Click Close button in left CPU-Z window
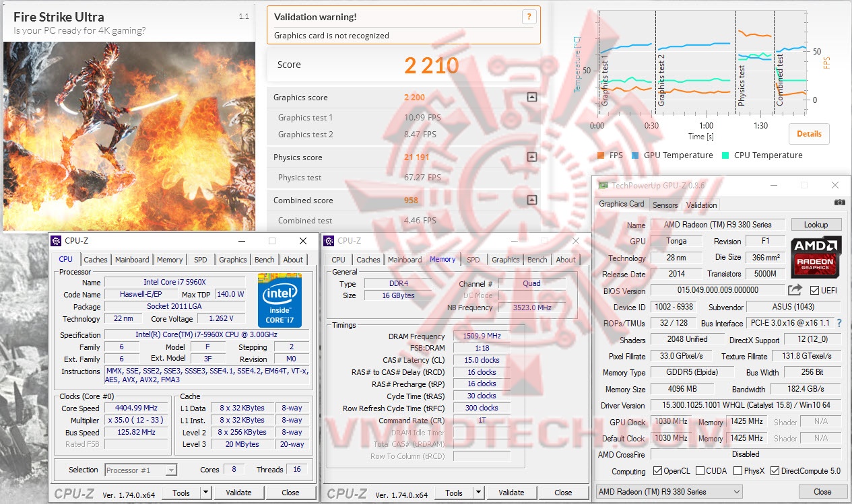Viewport: 852px width, 504px height. [290, 493]
